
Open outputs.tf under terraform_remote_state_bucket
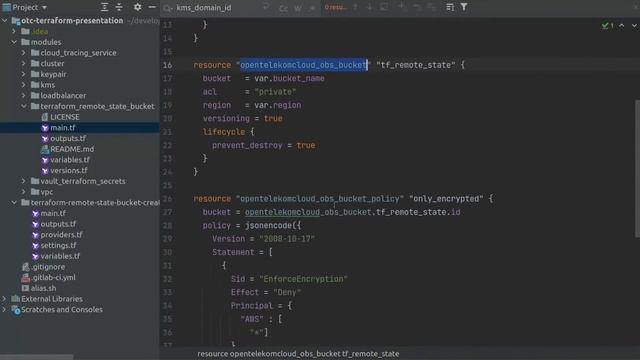[x=68, y=138]
